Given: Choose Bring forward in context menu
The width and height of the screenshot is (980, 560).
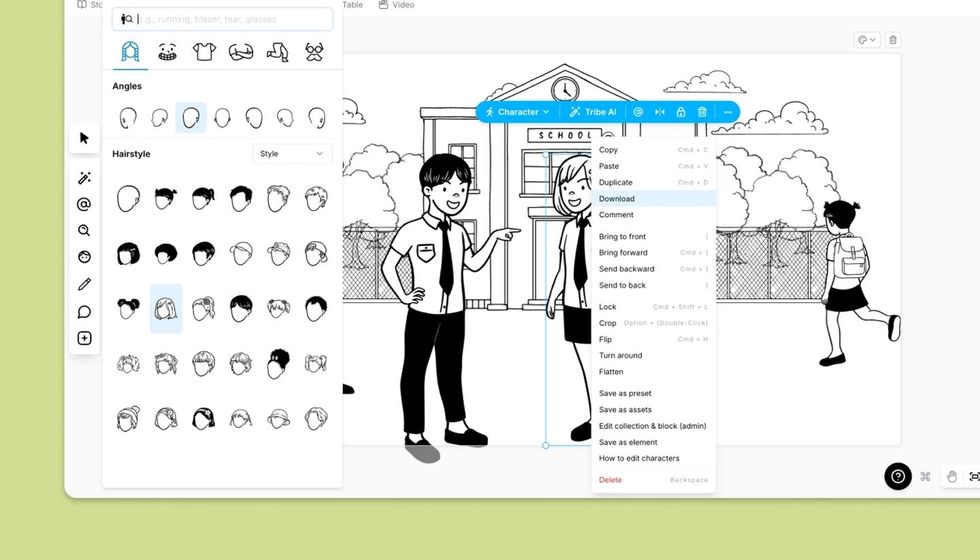Looking at the screenshot, I should (x=653, y=252).
